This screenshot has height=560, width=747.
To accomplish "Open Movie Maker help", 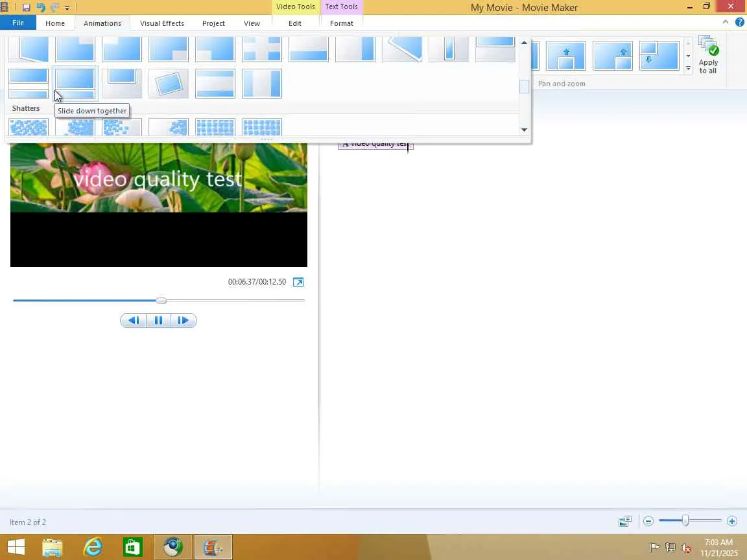I will pos(739,22).
